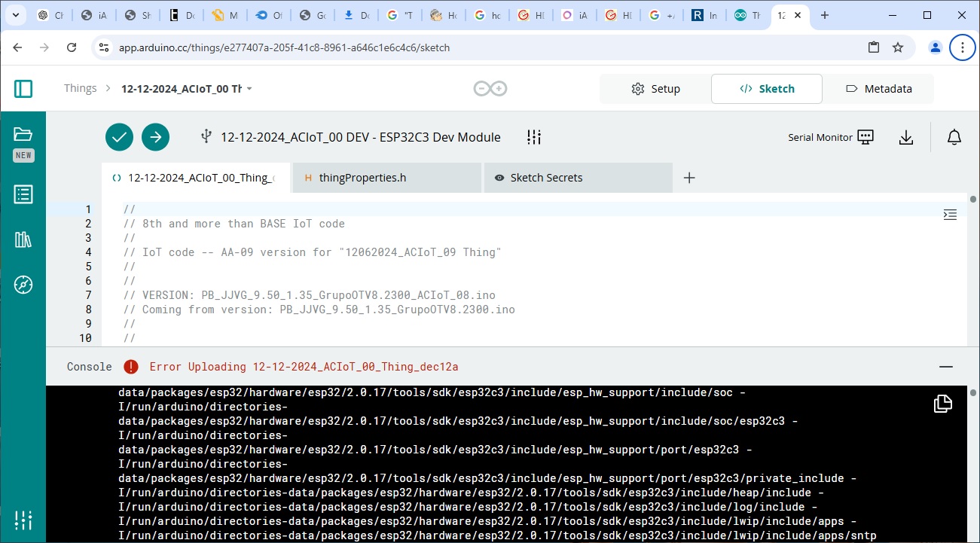Go to the Setup page

(655, 88)
